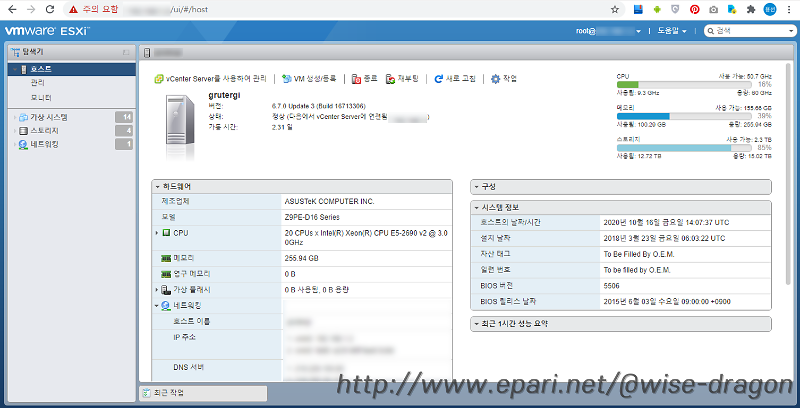Click the 256.94 GB memory value
This screenshot has height=408, width=800.
click(302, 259)
